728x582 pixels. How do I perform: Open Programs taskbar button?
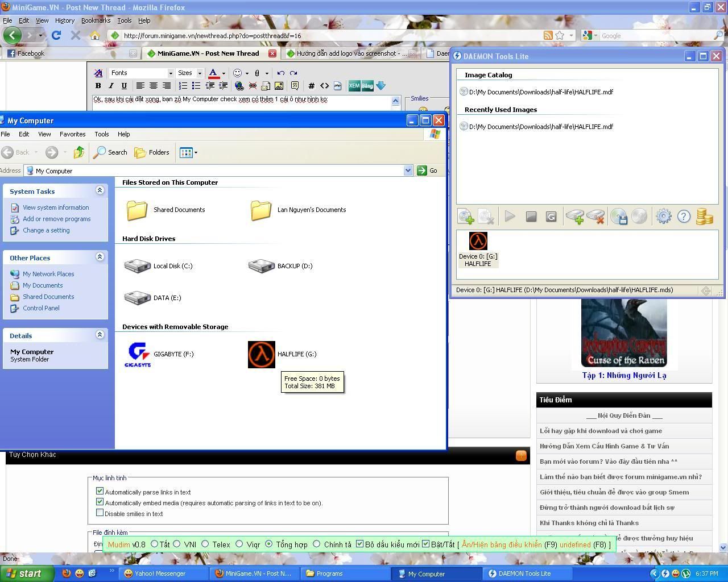tap(346, 573)
